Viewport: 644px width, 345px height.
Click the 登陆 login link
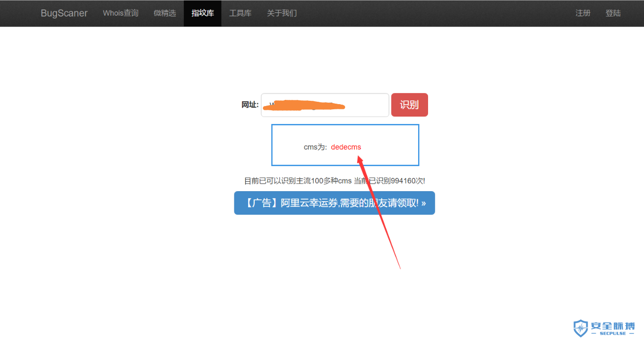[613, 13]
